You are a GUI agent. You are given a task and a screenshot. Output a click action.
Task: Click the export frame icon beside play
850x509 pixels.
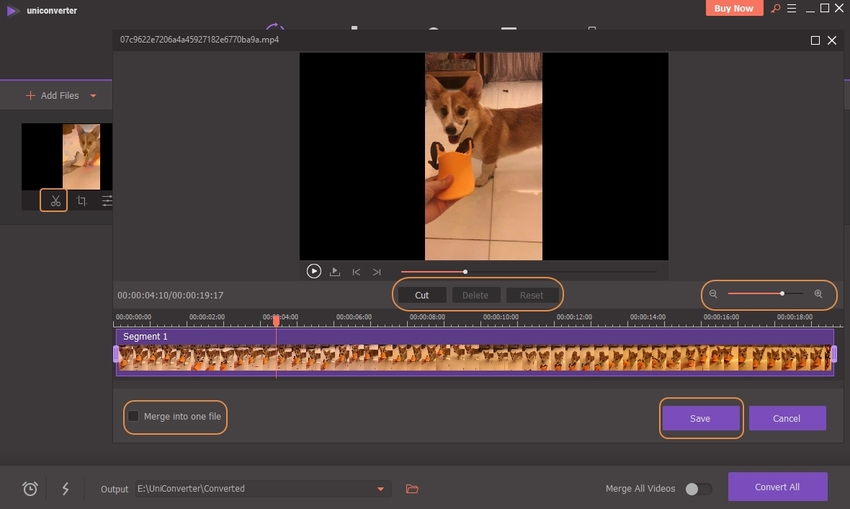click(335, 271)
